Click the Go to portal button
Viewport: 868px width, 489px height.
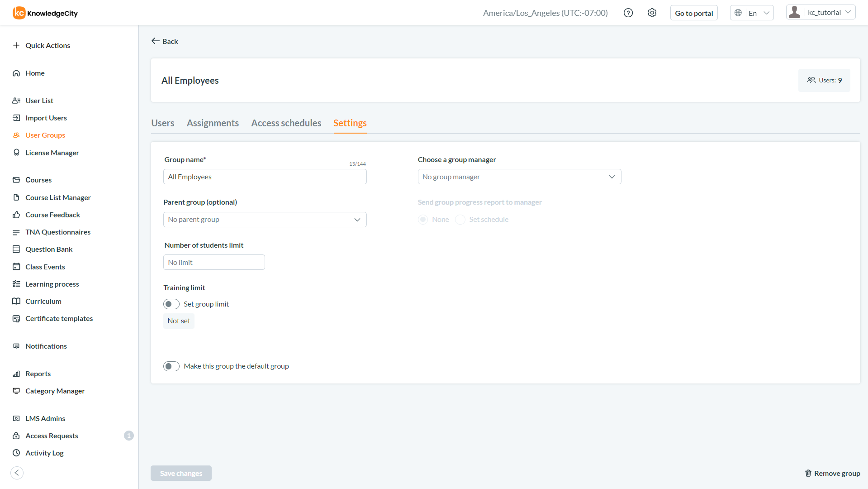click(694, 13)
